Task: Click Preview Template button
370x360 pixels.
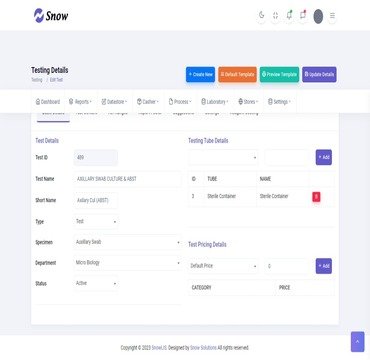Action: tap(279, 74)
